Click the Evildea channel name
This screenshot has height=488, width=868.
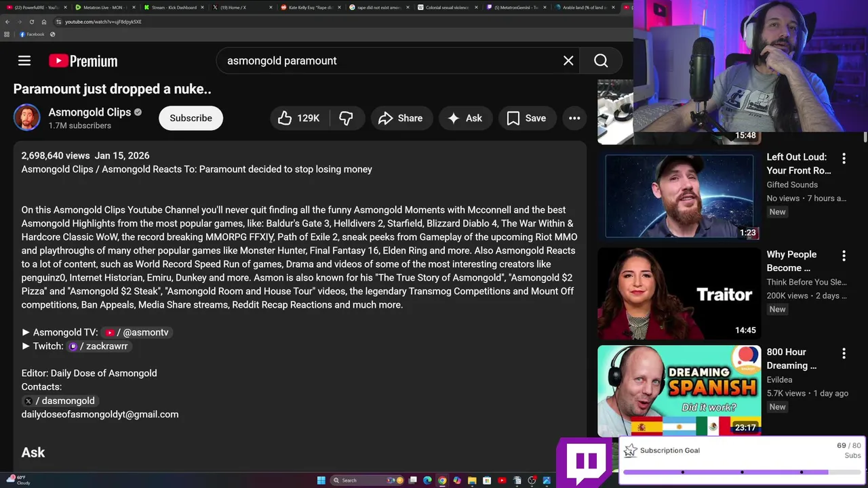(779, 380)
